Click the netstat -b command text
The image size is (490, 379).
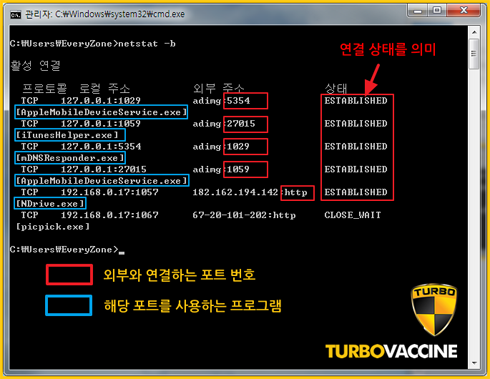[x=147, y=44]
